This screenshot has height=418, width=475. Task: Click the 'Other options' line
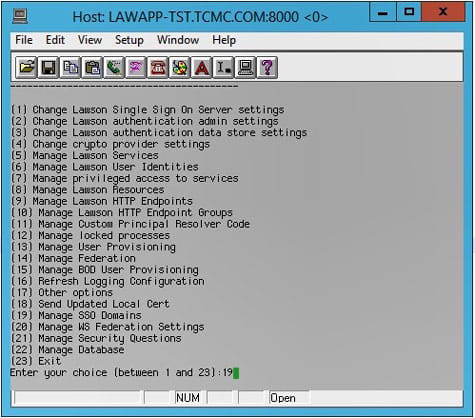(x=61, y=293)
